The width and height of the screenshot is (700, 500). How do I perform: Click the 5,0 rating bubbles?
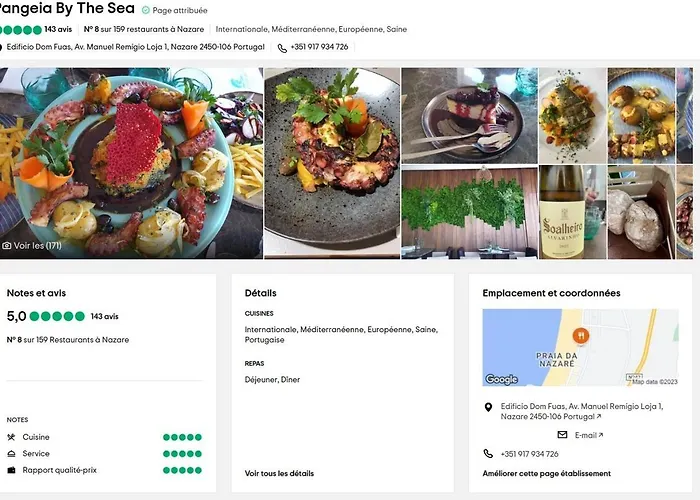tap(58, 316)
